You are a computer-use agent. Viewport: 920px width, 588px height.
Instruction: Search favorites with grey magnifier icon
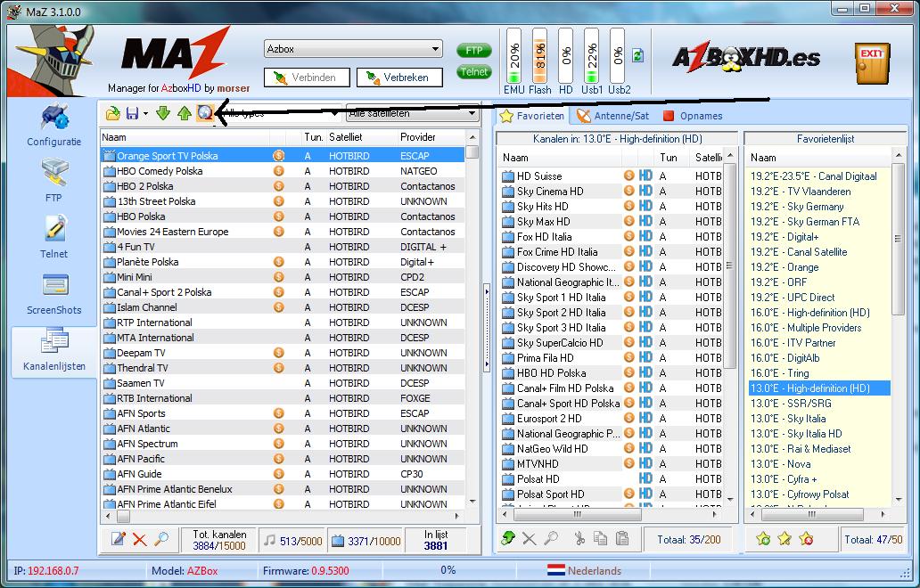click(x=550, y=538)
